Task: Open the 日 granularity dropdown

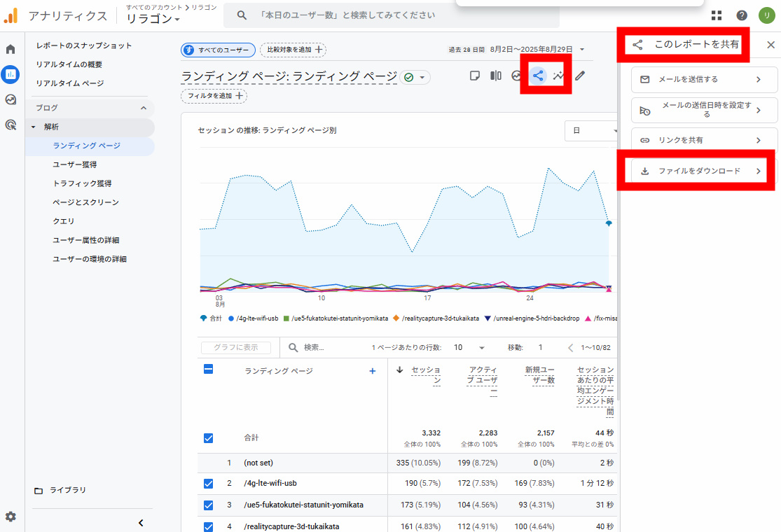Action: [592, 130]
